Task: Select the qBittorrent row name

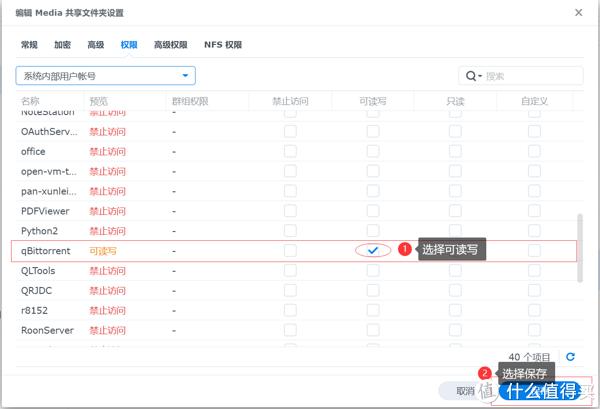Action: [x=46, y=251]
